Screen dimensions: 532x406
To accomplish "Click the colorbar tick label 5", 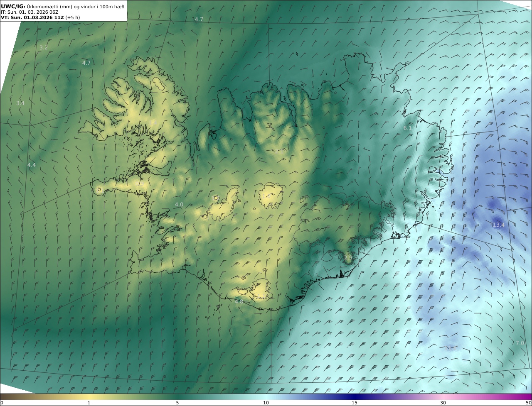I will pos(177,403).
